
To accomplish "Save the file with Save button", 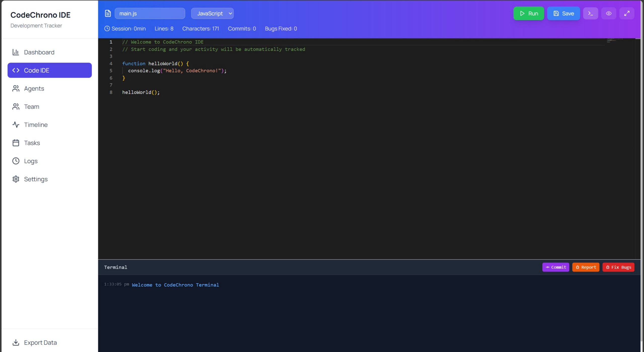I will tap(563, 13).
